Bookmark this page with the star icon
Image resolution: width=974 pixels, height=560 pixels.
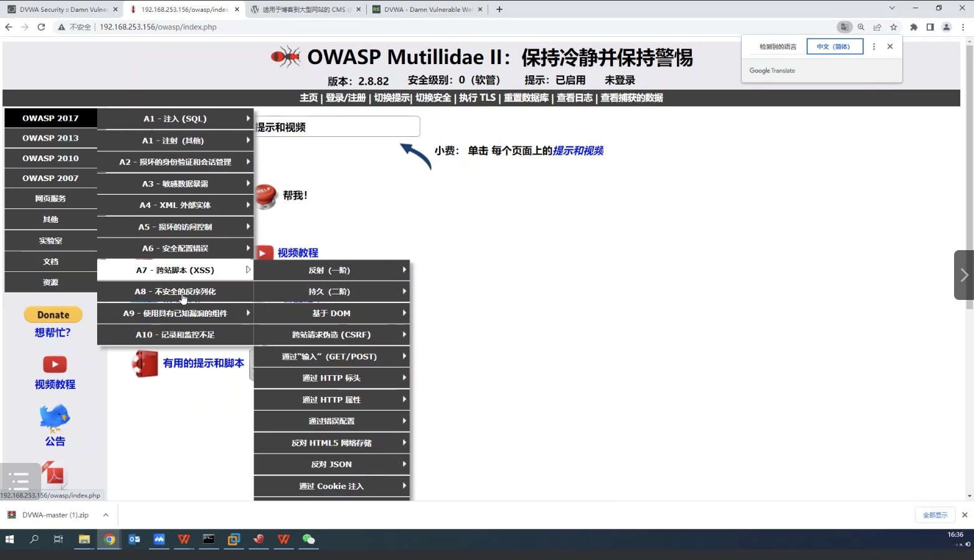[894, 27]
